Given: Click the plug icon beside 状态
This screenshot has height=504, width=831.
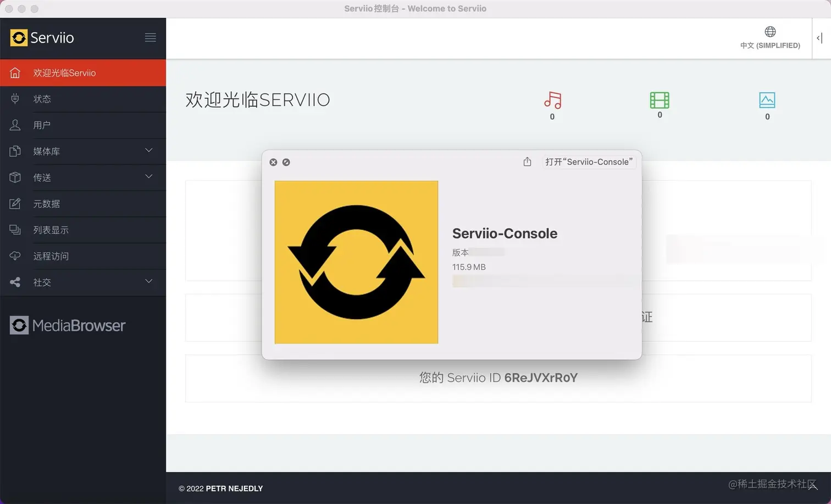Looking at the screenshot, I should (15, 99).
